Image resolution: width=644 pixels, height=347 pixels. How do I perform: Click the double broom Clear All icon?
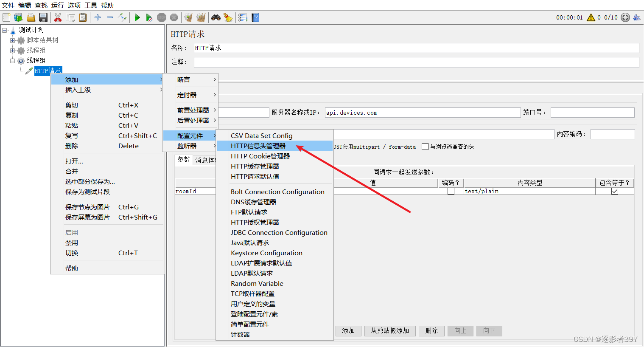[x=201, y=17]
